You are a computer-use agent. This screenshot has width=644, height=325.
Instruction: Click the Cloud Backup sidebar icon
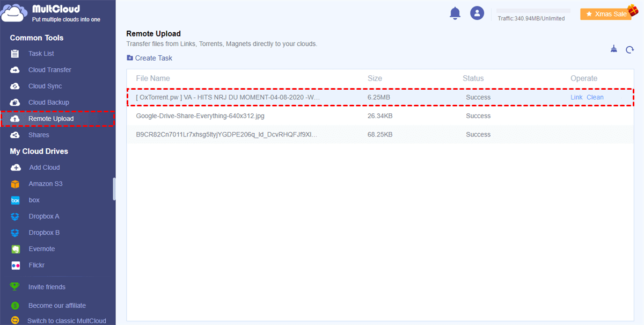[16, 102]
